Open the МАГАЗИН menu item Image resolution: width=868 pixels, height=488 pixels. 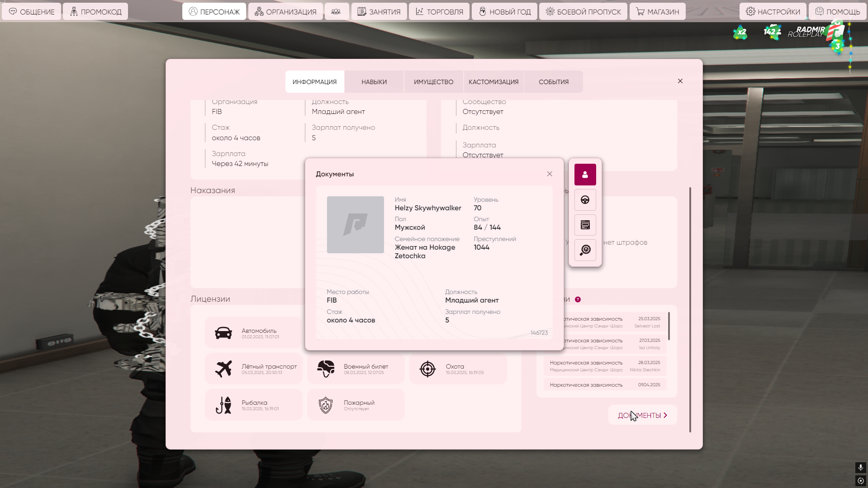tap(657, 12)
